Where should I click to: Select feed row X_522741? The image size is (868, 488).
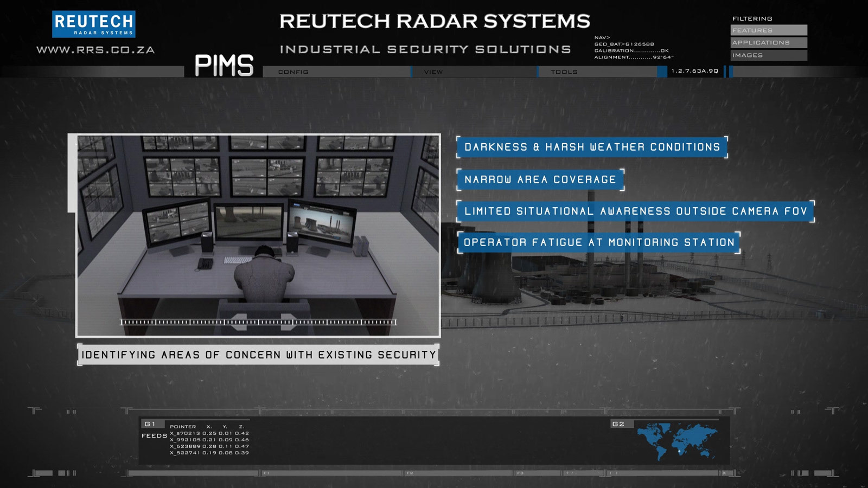coord(209,453)
